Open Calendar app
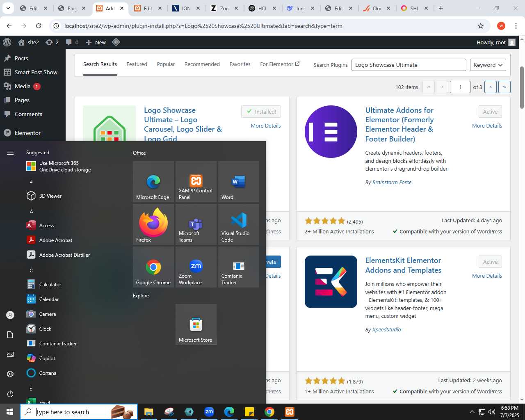The height and width of the screenshot is (420, 525). coord(74,299)
